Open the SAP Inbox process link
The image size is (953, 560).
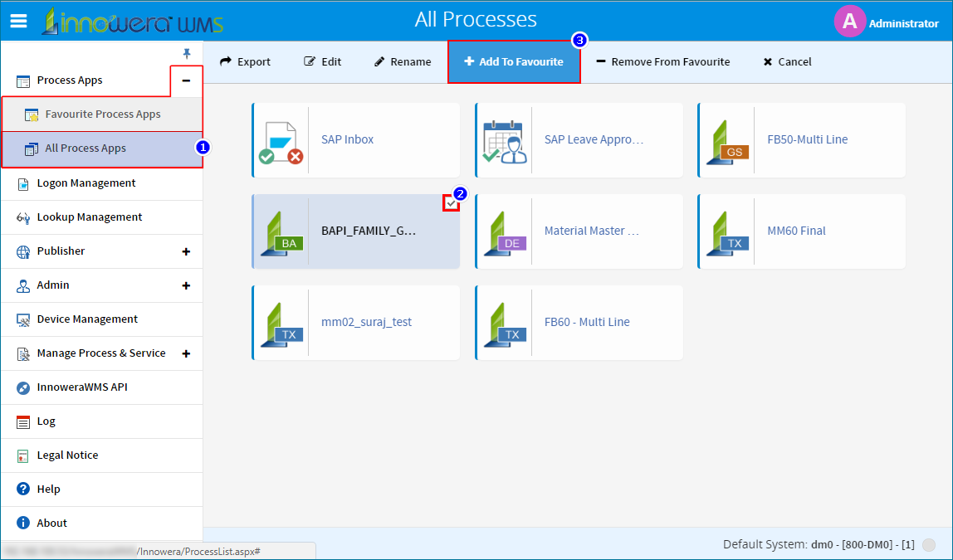pos(347,139)
